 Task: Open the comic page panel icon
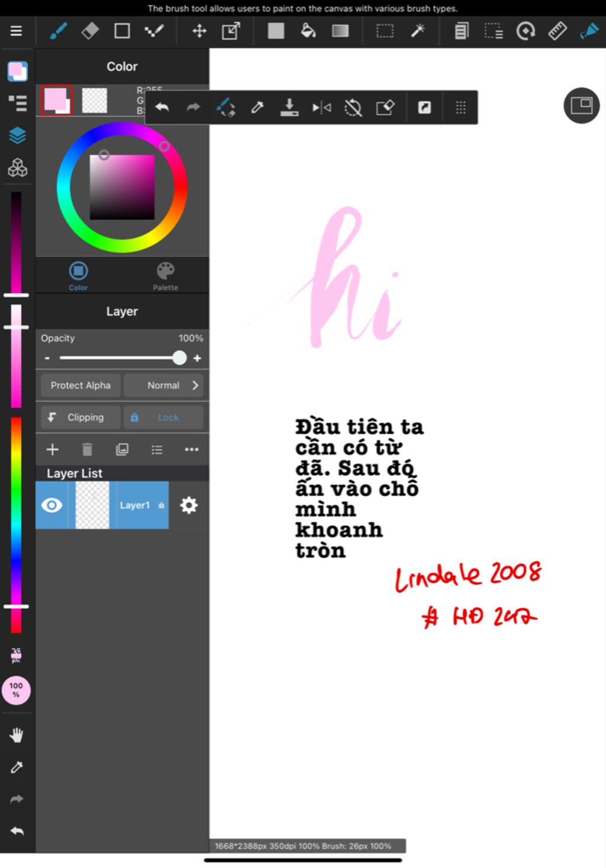pyautogui.click(x=462, y=31)
